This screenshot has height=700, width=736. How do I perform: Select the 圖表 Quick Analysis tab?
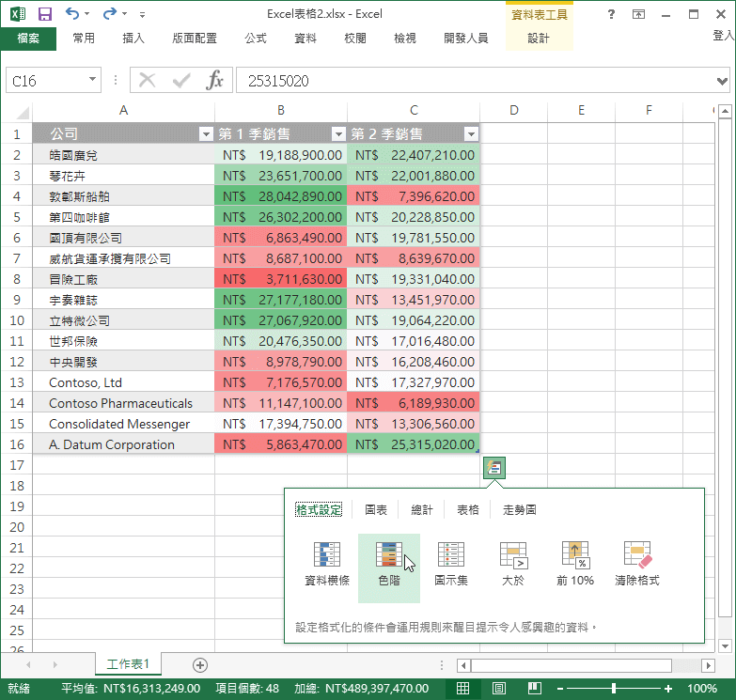coord(376,509)
